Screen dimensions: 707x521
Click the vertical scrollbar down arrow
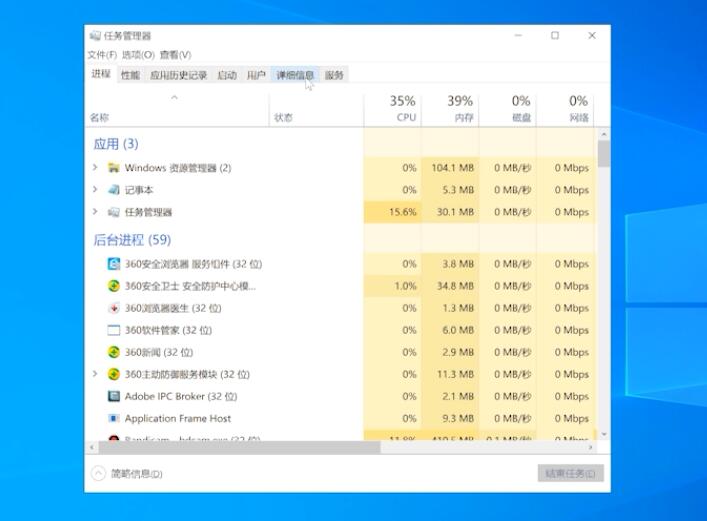[x=604, y=434]
